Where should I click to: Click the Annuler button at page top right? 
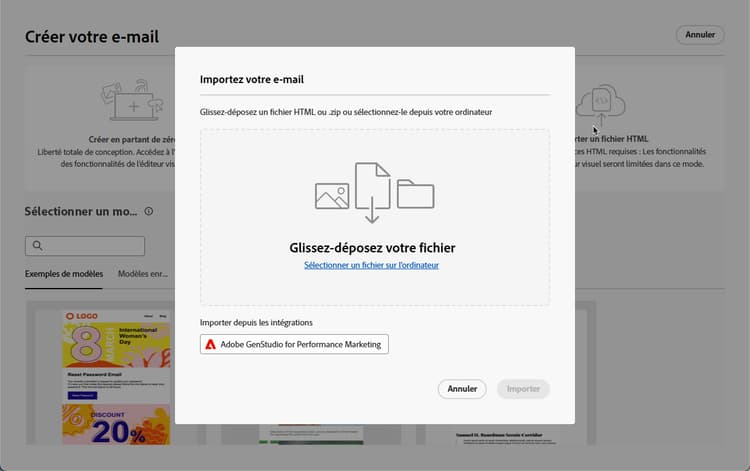pyautogui.click(x=700, y=35)
